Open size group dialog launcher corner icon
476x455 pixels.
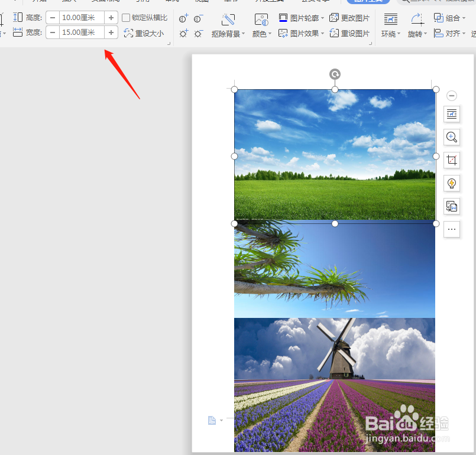[x=169, y=44]
